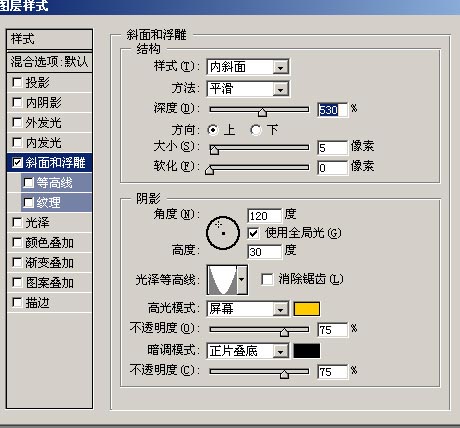Select 混合选项:默认 in the styles list

pos(49,62)
